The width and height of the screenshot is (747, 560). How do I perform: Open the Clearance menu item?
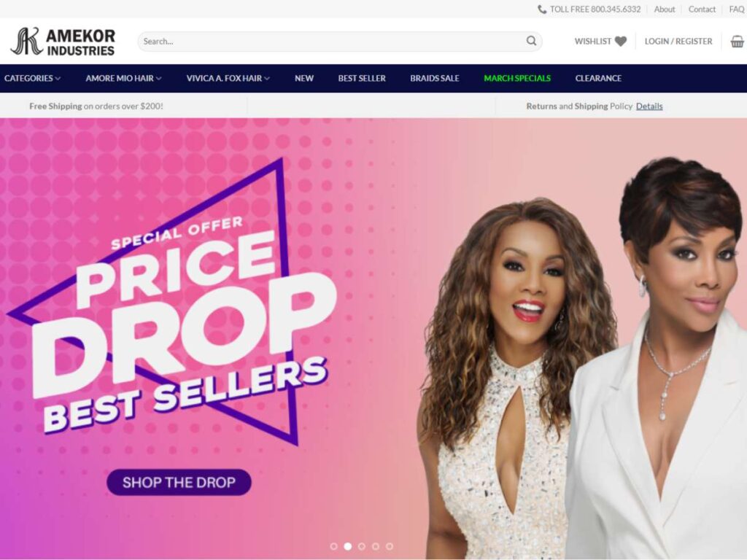pyautogui.click(x=598, y=78)
